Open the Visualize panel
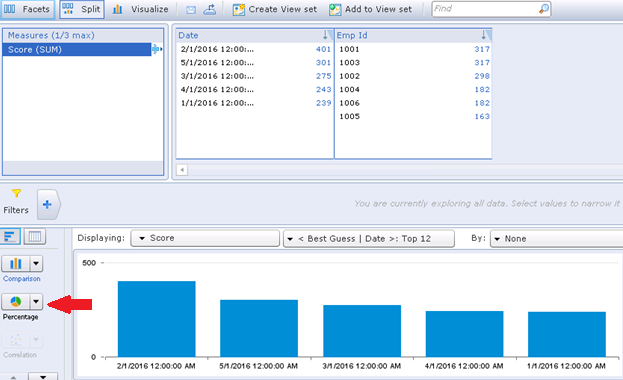Viewport: 623px width, 380px height. 141,9
